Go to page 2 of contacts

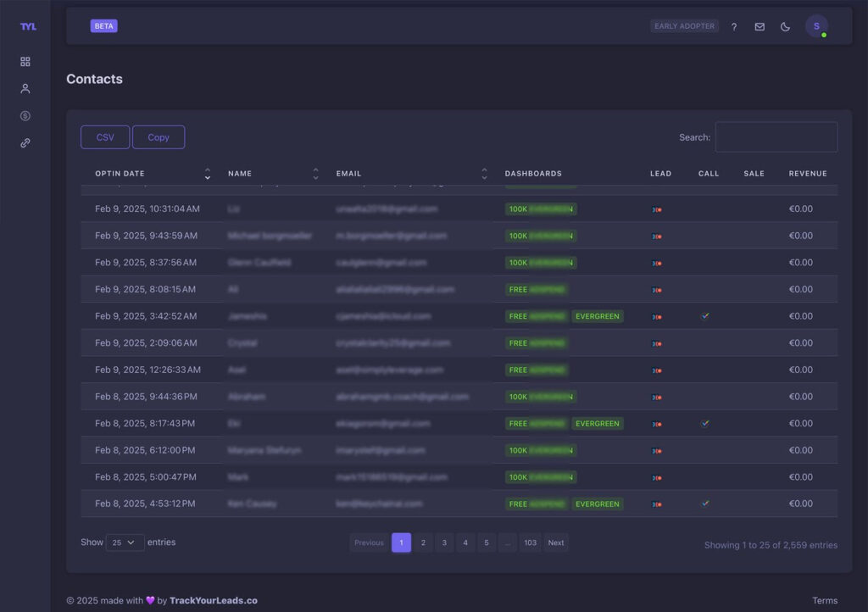pos(424,542)
